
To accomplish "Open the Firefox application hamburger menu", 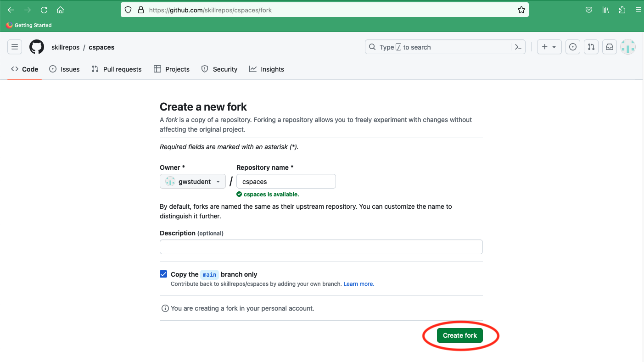I will (x=638, y=10).
